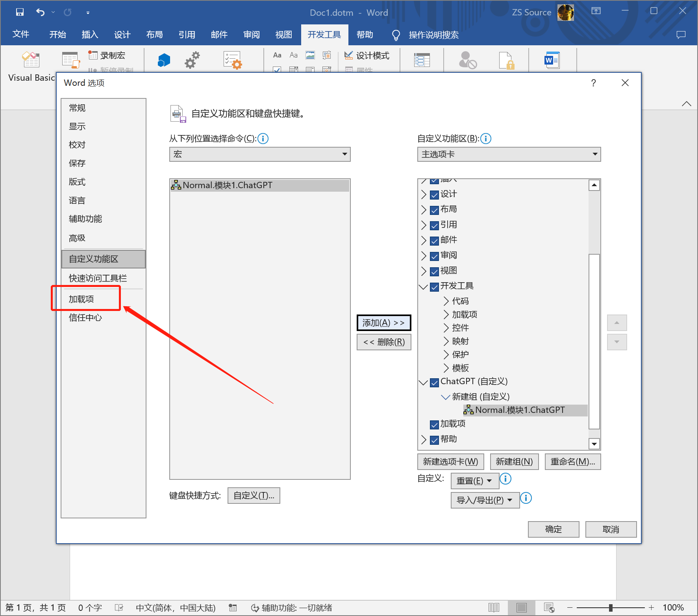
Task: Open the Restrict Editing lock icon
Action: click(x=506, y=61)
